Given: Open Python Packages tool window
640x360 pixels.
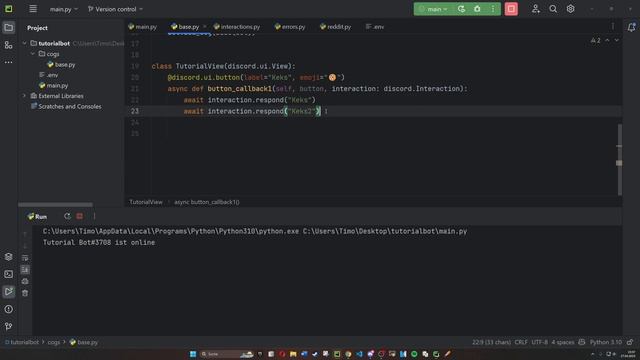Looking at the screenshot, I should [x=9, y=257].
